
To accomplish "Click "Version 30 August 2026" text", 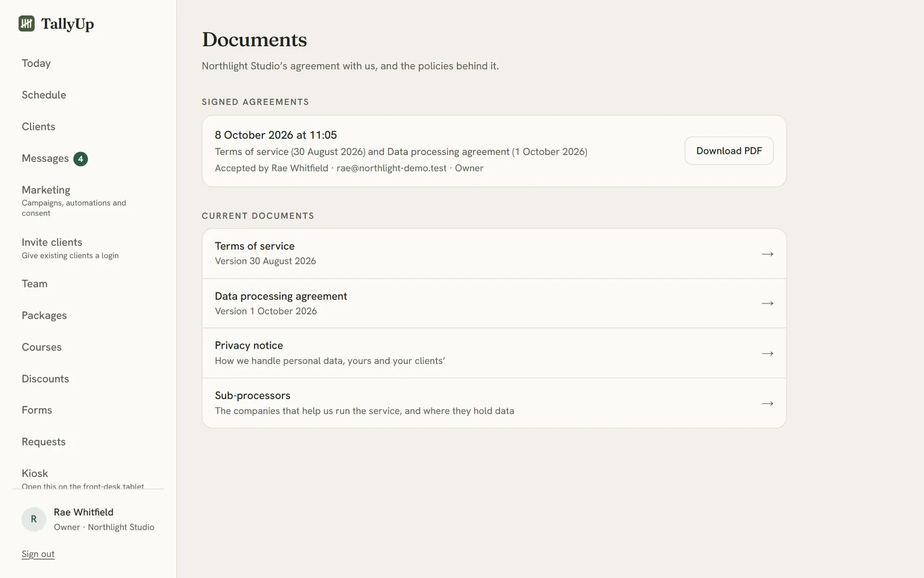I will coord(266,261).
